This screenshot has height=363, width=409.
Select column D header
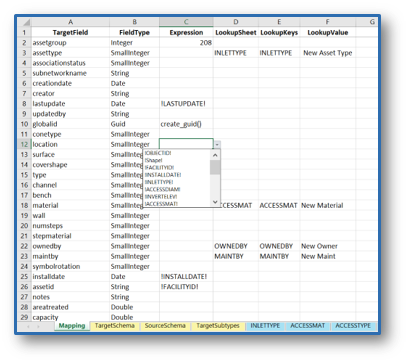[x=236, y=22]
